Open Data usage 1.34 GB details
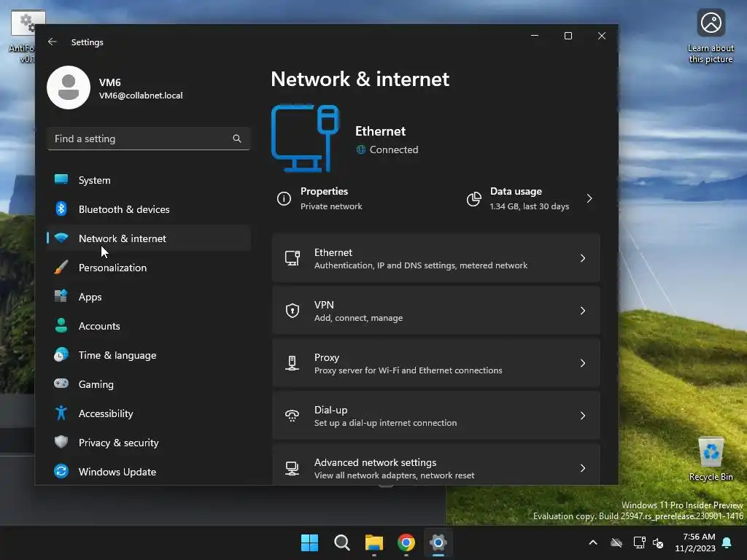This screenshot has height=560, width=747. click(x=530, y=198)
